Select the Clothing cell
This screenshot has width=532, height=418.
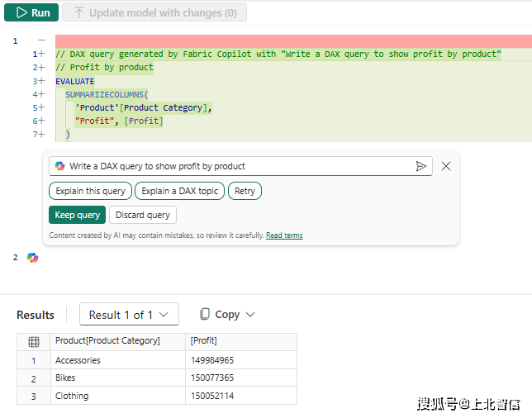[118, 396]
